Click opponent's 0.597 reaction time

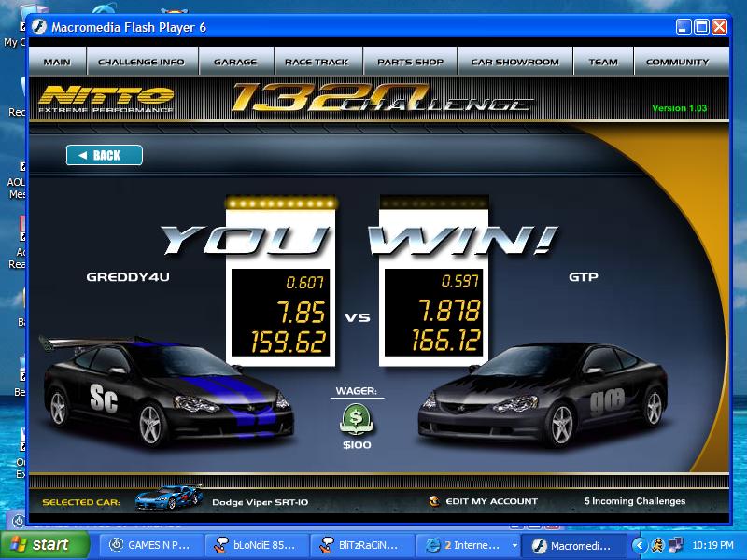[x=459, y=281]
